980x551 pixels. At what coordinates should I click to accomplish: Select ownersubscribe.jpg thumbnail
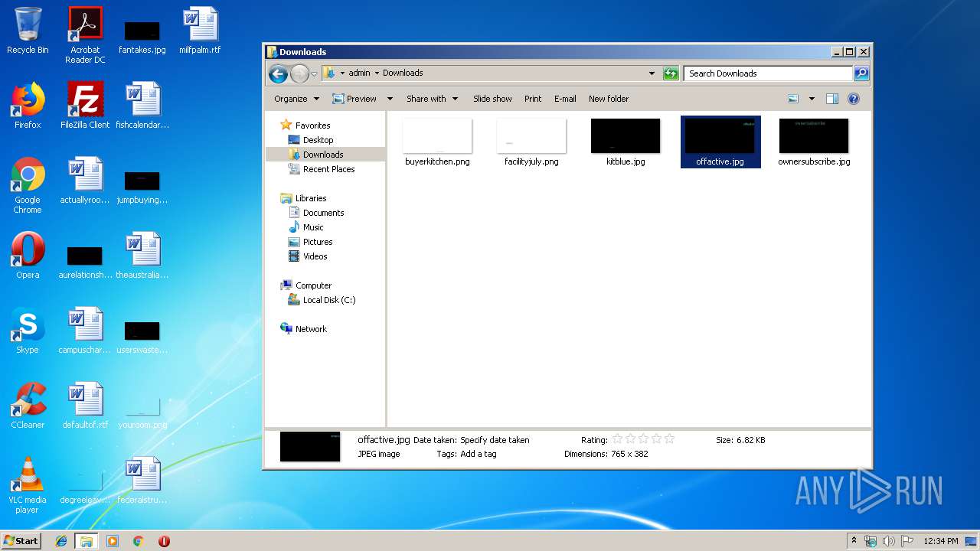814,142
